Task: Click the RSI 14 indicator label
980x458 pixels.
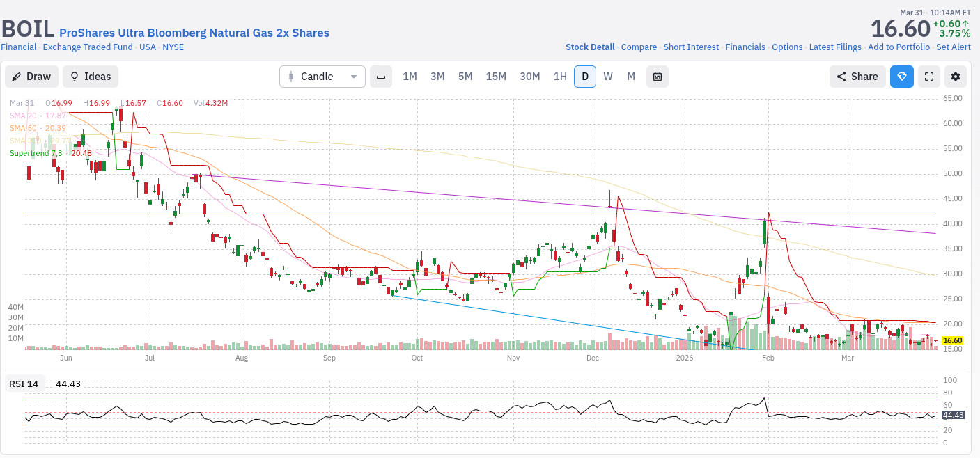Action: click(24, 384)
